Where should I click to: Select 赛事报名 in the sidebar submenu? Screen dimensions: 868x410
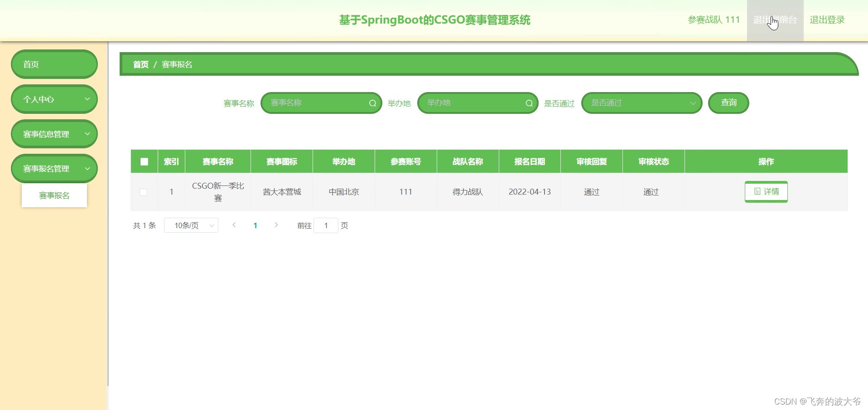54,195
